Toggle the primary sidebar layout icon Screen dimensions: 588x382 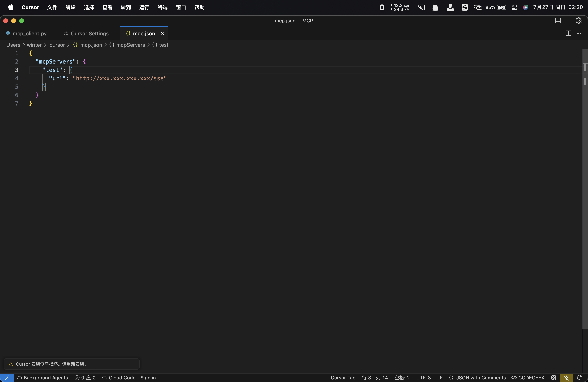pos(547,21)
